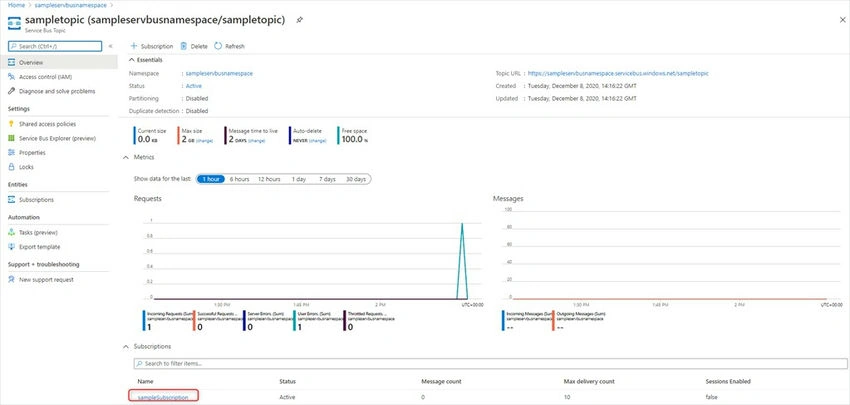850x405 pixels.
Task: Open Export template page
Action: [x=40, y=247]
